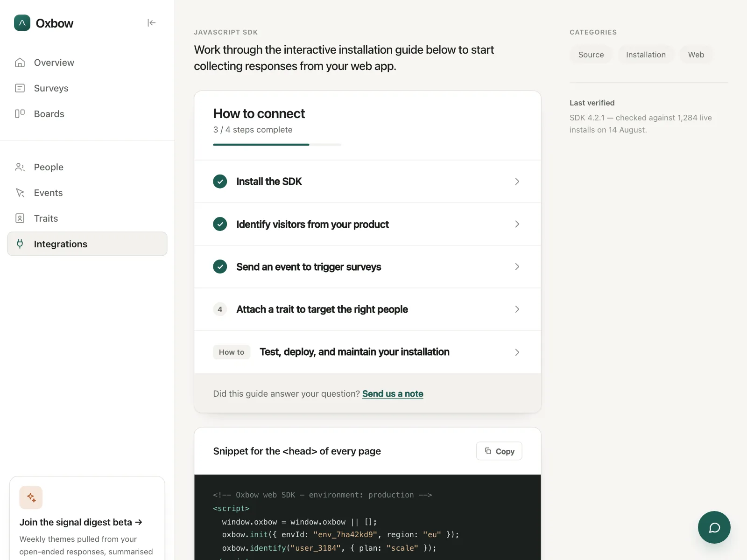This screenshot has height=560, width=747.
Task: Click the How to connect heading
Action: pyautogui.click(x=259, y=113)
